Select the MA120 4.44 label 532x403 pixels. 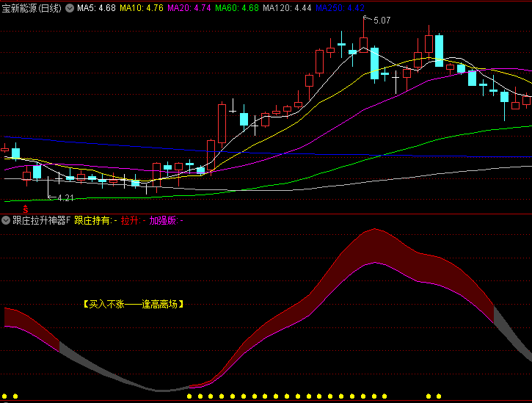point(287,8)
